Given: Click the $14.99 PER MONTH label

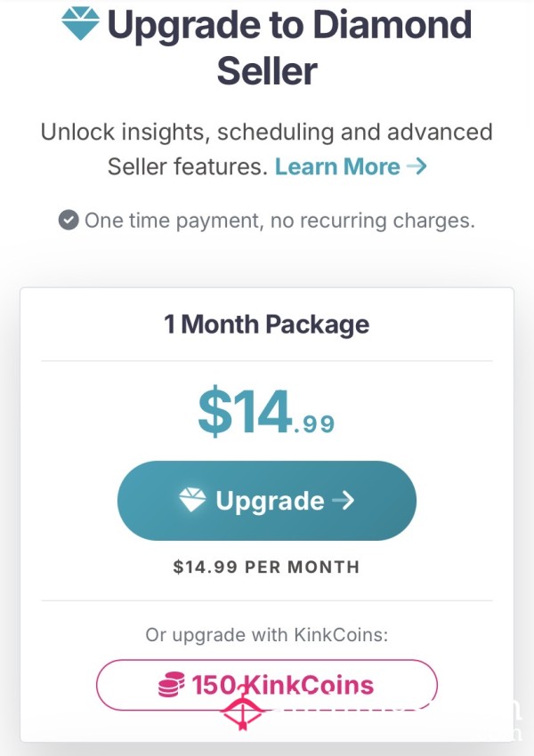Looking at the screenshot, I should (267, 567).
